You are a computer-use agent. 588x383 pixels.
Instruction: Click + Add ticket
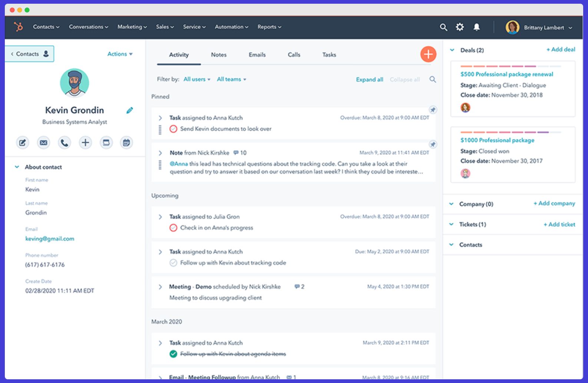pyautogui.click(x=559, y=224)
